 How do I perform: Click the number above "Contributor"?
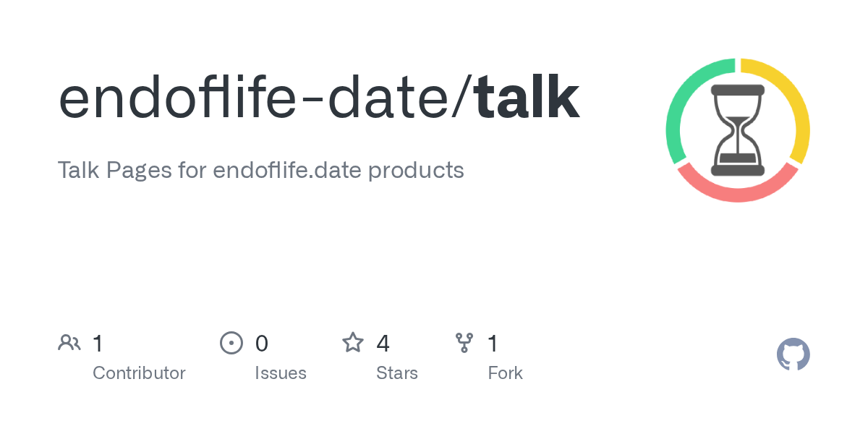click(x=98, y=343)
